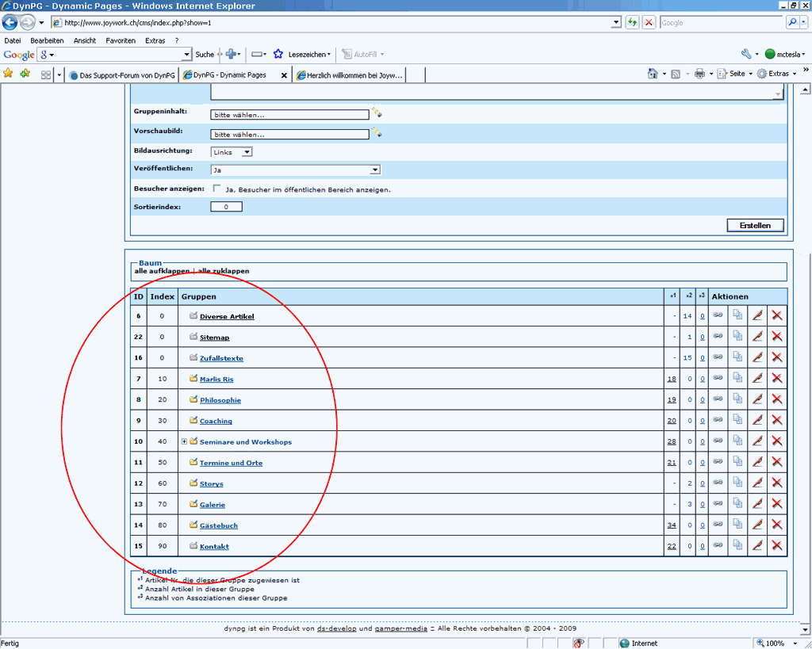The height and width of the screenshot is (649, 812).
Task: Delete the Kontakt group with red X
Action: coord(777,545)
